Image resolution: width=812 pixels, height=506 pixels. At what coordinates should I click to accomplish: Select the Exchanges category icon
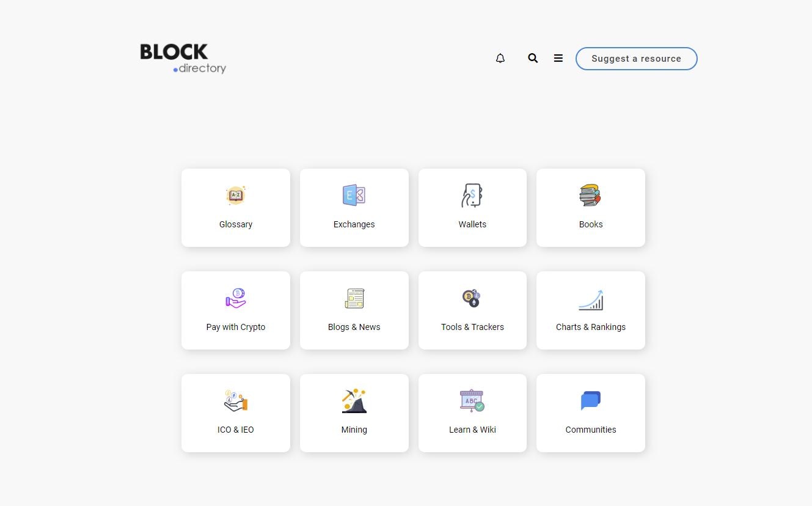point(354,195)
